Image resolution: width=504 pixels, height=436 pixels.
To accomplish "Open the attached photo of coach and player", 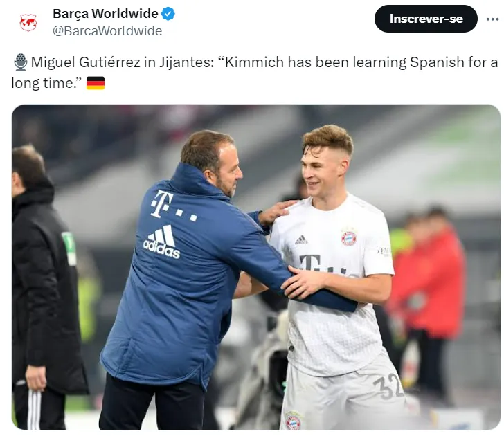I will 256,267.
